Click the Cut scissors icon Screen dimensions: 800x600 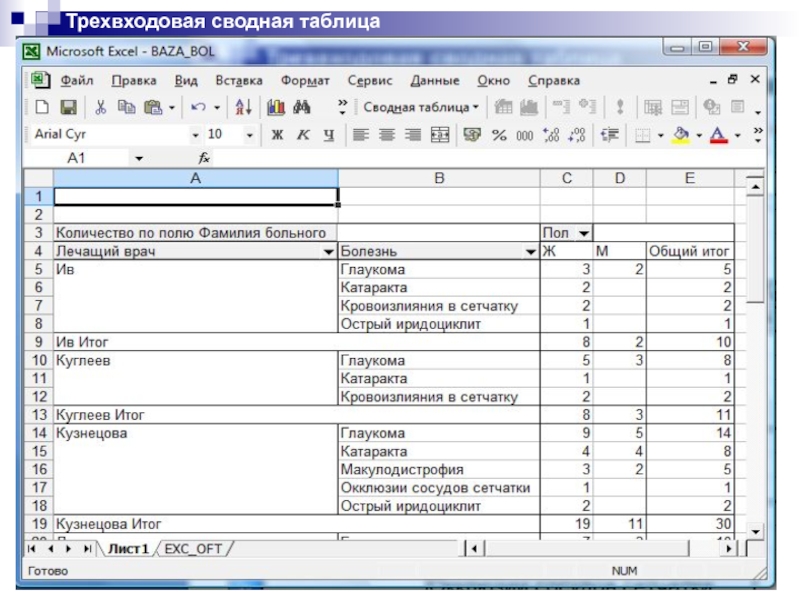coord(100,107)
